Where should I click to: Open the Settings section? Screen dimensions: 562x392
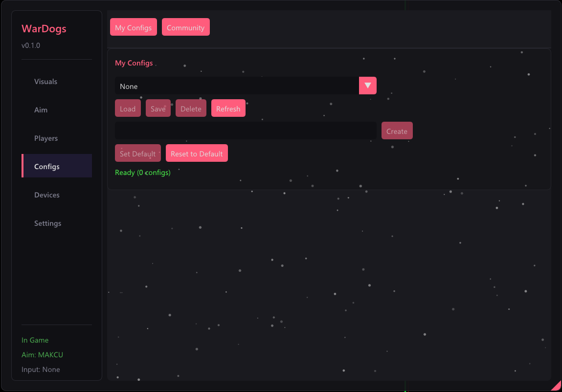(57, 223)
